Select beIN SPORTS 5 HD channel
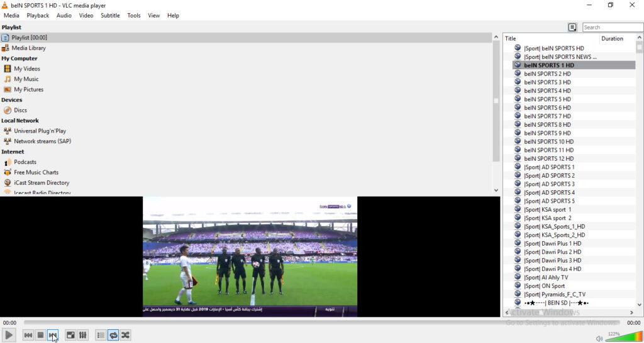The width and height of the screenshot is (644, 343). click(547, 99)
